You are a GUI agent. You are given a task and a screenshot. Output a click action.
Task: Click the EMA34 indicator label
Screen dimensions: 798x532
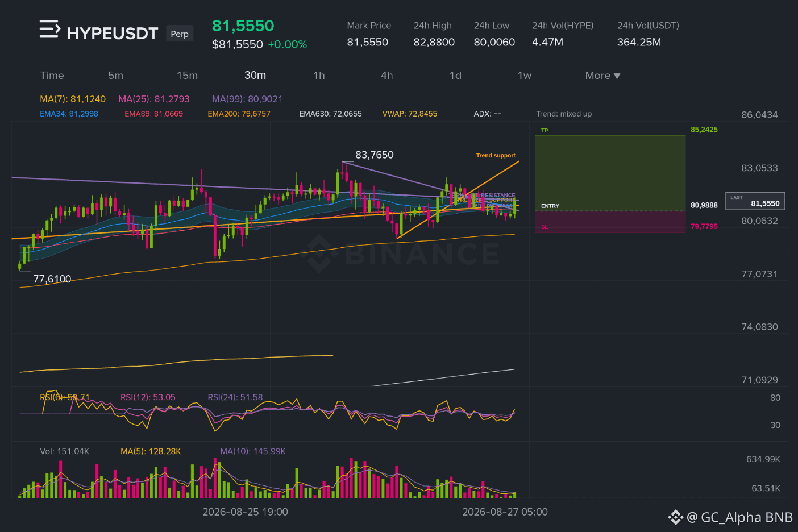point(69,114)
